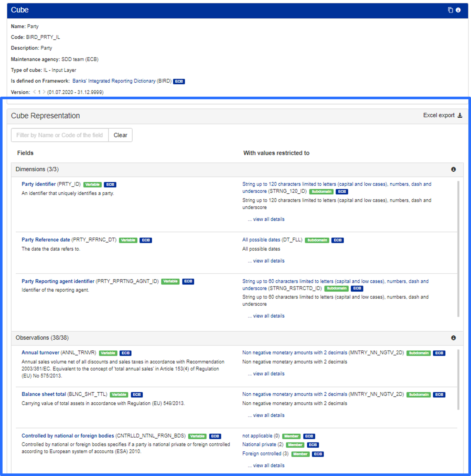Expand view all details for Annual turnover
Viewport: 471px width, 476px height.
(x=269, y=374)
